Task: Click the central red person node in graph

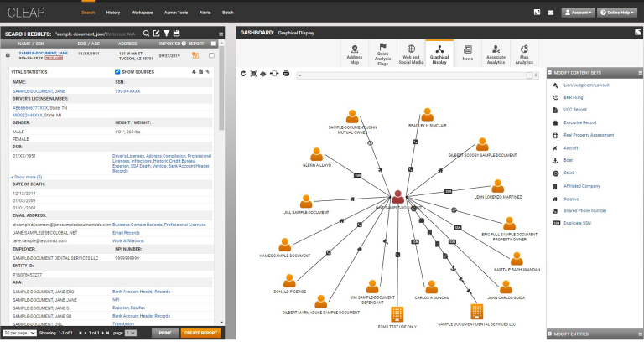Action: pyautogui.click(x=398, y=197)
